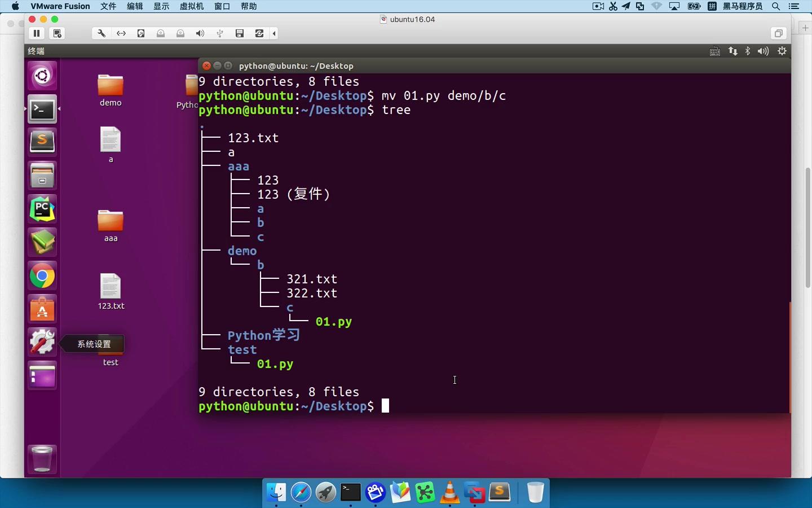The image size is (812, 508).
Task: Open the macOS Dock Trash
Action: 535,493
